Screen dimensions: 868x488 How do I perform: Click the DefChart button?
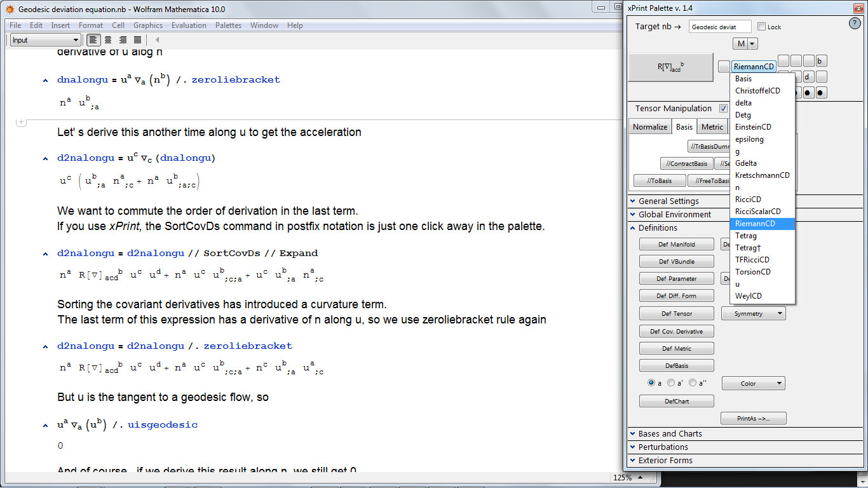pos(677,402)
